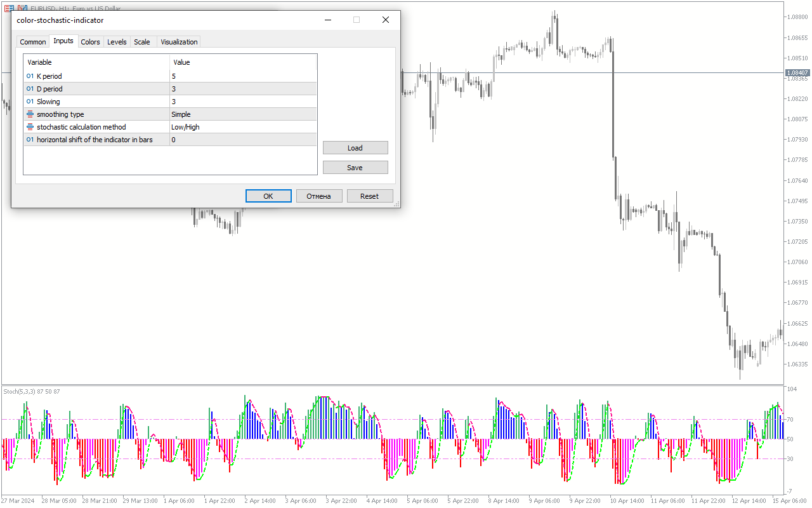Switch to the Scale tab
The height and width of the screenshot is (508, 812).
142,42
